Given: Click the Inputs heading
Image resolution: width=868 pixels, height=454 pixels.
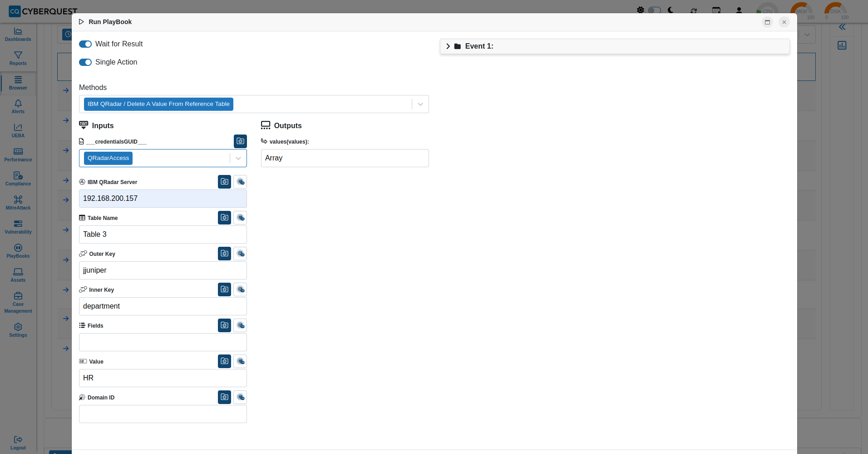Looking at the screenshot, I should click(x=103, y=126).
